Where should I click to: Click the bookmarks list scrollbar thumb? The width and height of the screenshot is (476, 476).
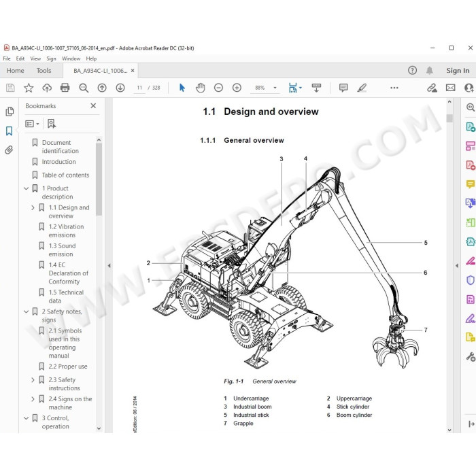pos(99,179)
